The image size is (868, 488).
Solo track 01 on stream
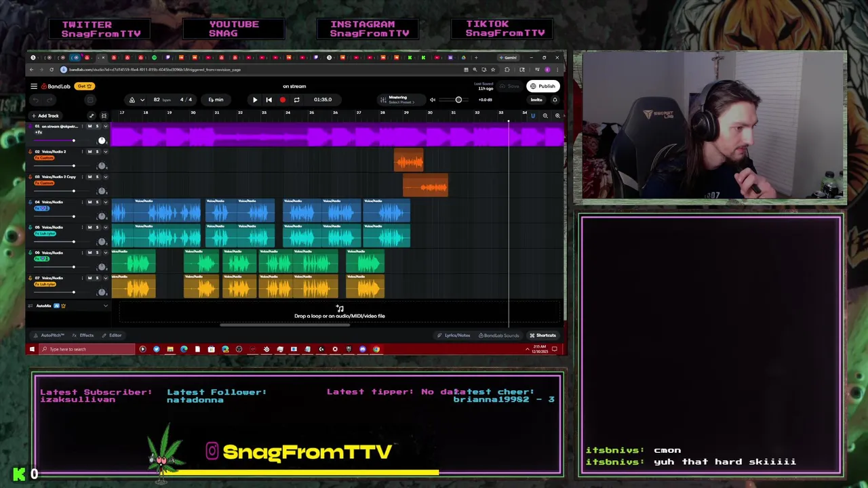(x=97, y=126)
